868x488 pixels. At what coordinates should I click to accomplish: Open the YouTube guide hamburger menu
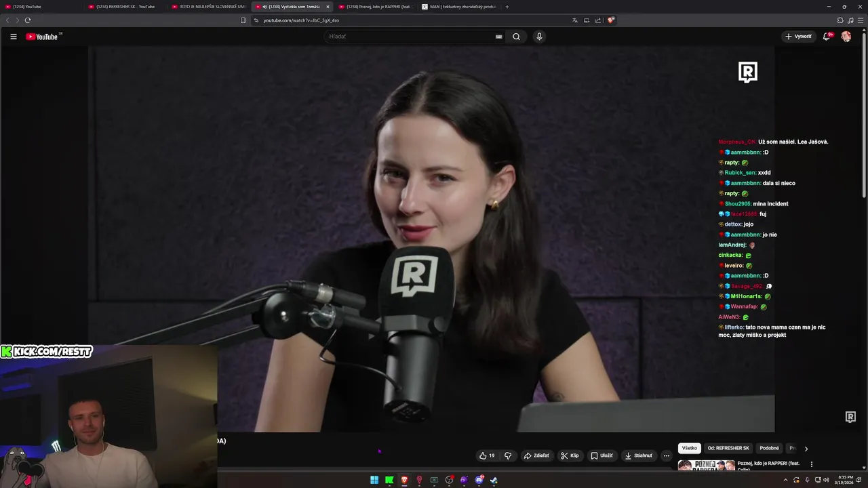(x=13, y=37)
